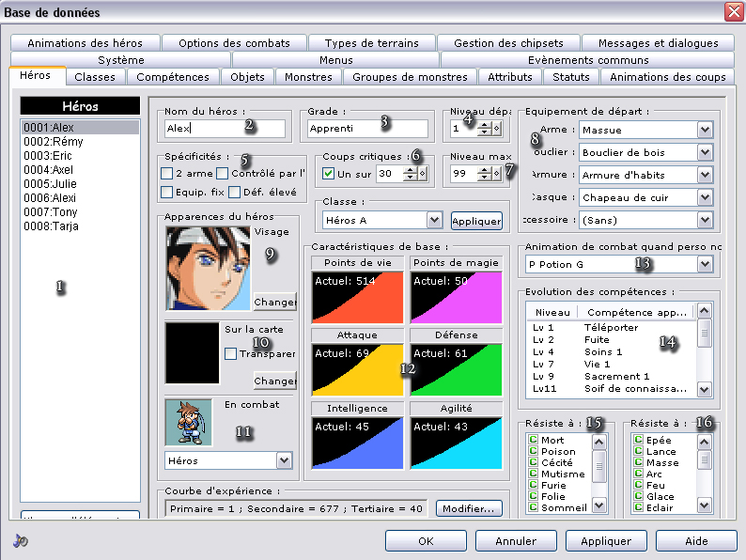Image resolution: width=746 pixels, height=560 pixels.
Task: Switch to the Classes tab
Action: point(95,77)
